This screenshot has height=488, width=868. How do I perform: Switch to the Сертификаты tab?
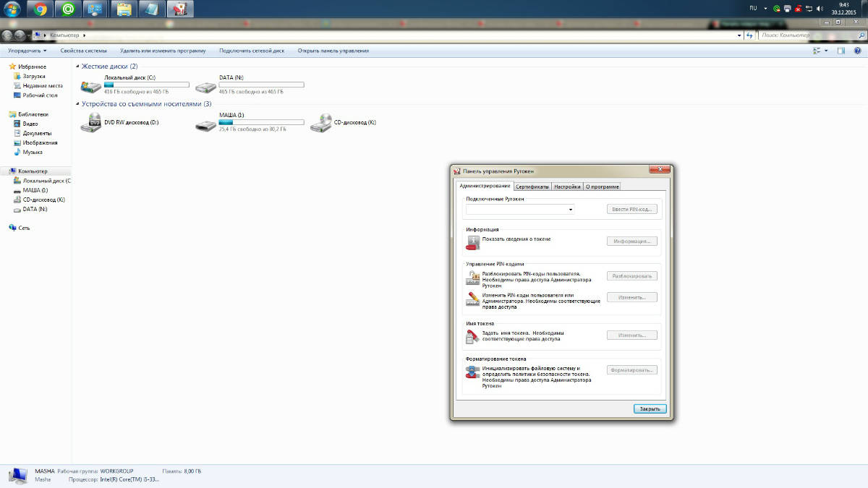click(532, 187)
